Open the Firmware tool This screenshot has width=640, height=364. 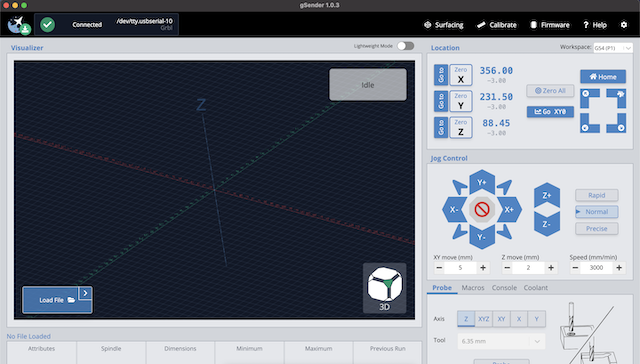pyautogui.click(x=550, y=25)
